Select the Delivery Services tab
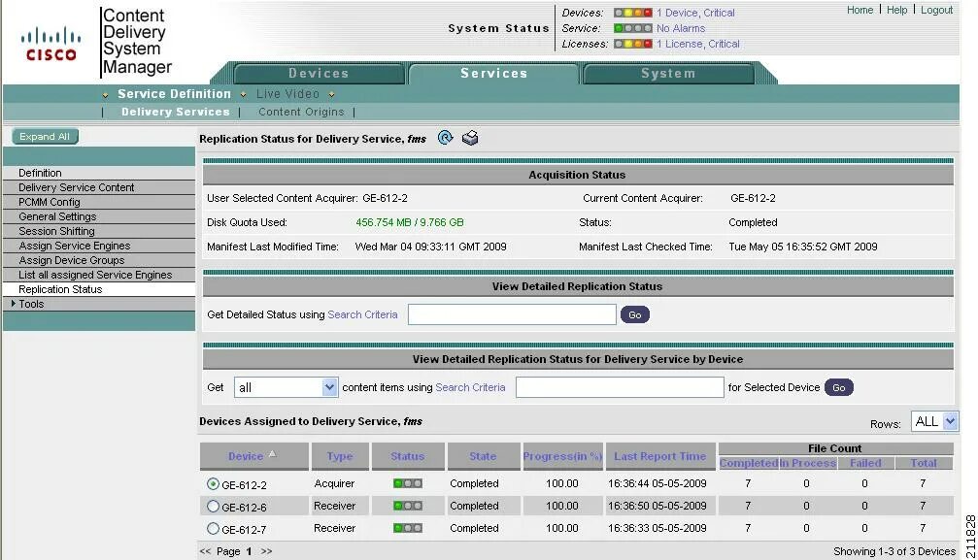 tap(175, 113)
